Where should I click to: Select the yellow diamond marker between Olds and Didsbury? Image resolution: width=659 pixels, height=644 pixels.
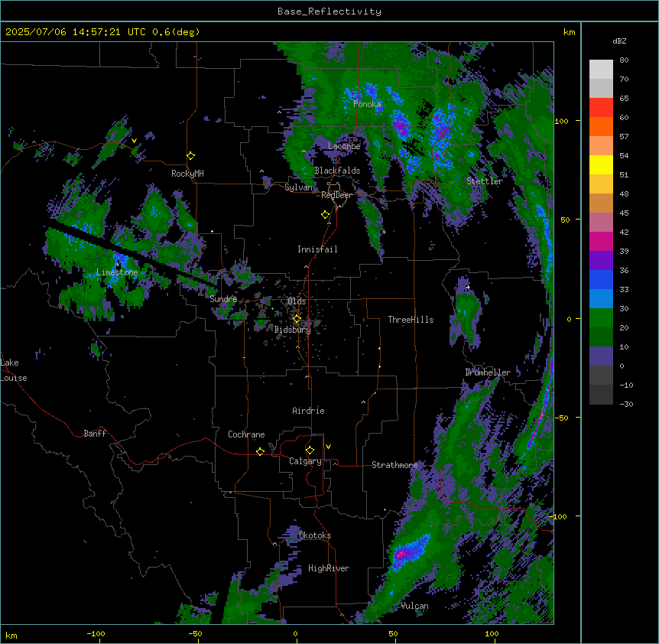pyautogui.click(x=297, y=319)
